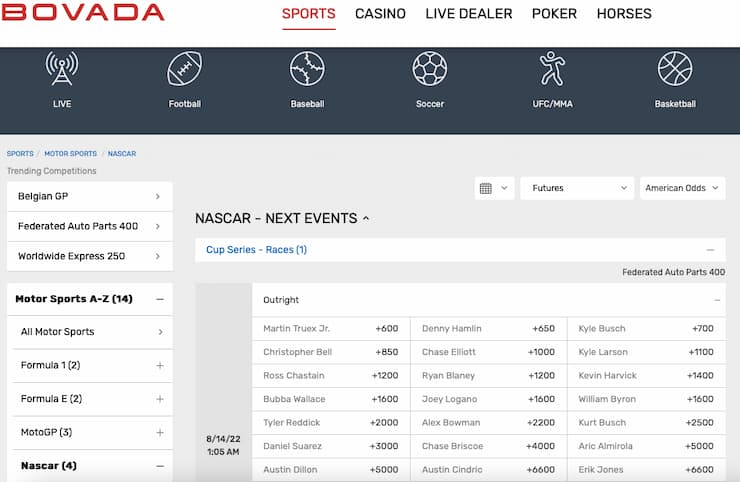Open the LIVE betting antenna icon

point(62,69)
